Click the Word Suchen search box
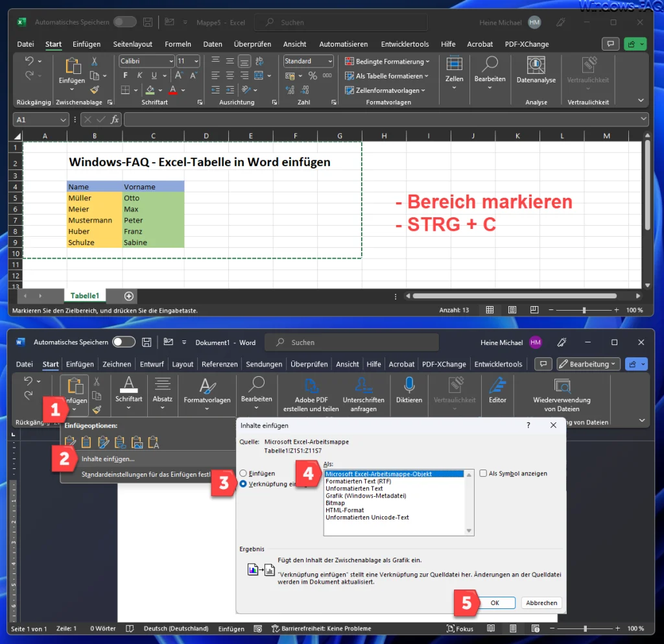Viewport: 664px width, 644px height. pyautogui.click(x=351, y=342)
